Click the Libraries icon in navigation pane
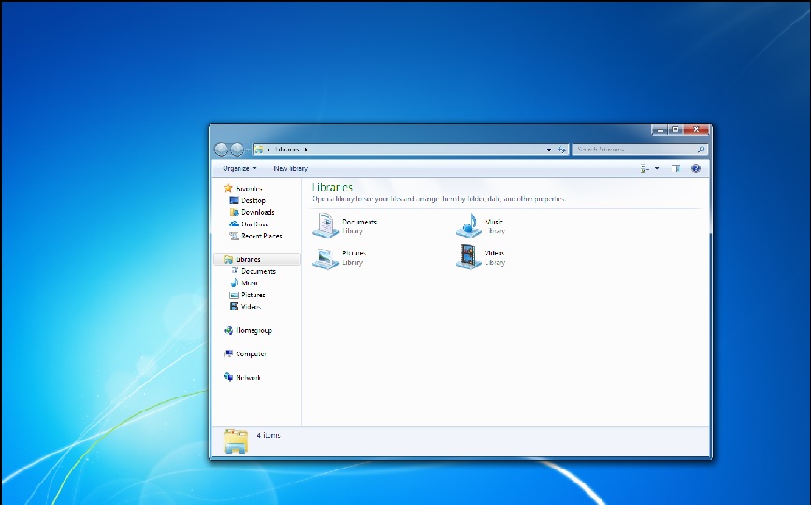This screenshot has width=812, height=505. 228,259
